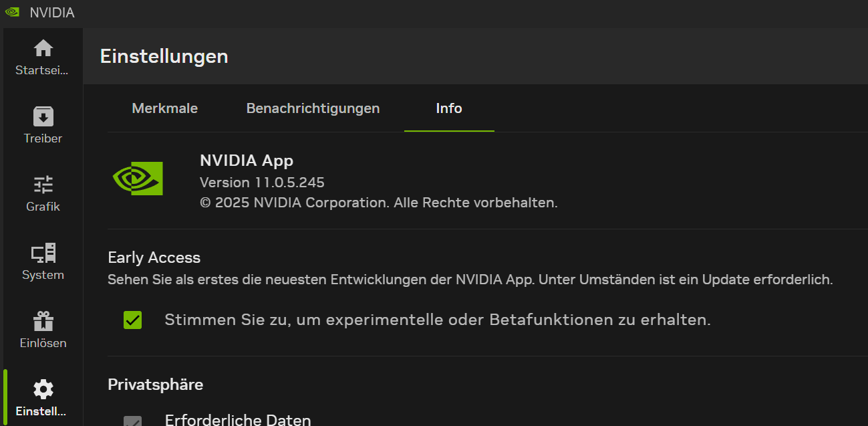Open the System computer icon
The image size is (868, 426).
[43, 253]
